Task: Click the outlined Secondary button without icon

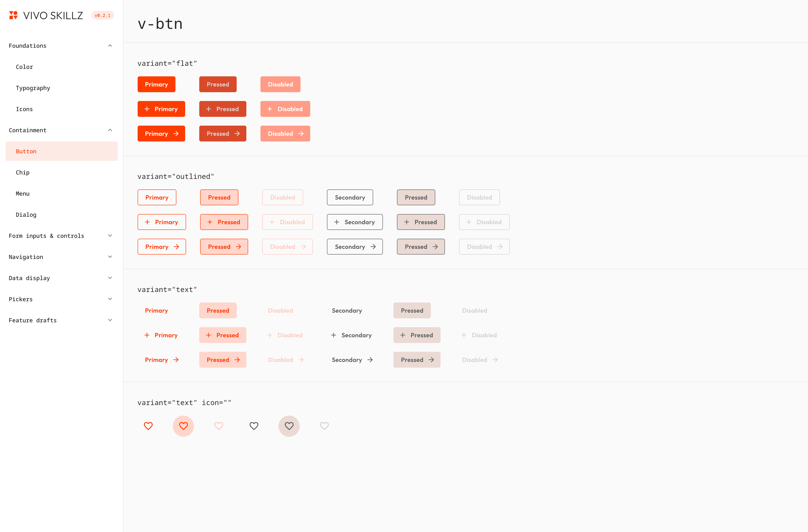Action: 350,197
